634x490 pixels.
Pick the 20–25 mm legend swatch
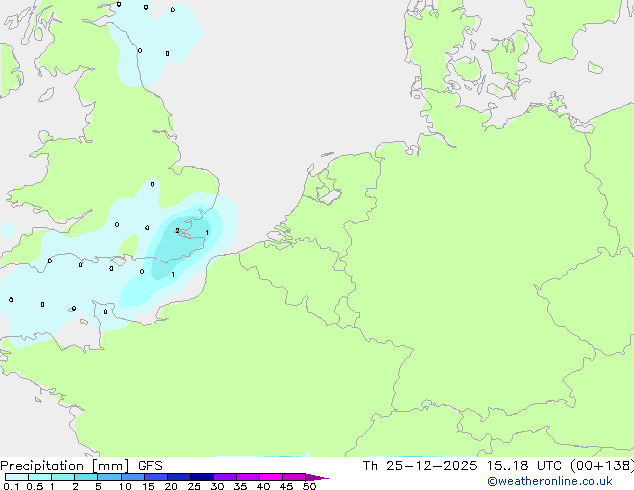[179, 477]
